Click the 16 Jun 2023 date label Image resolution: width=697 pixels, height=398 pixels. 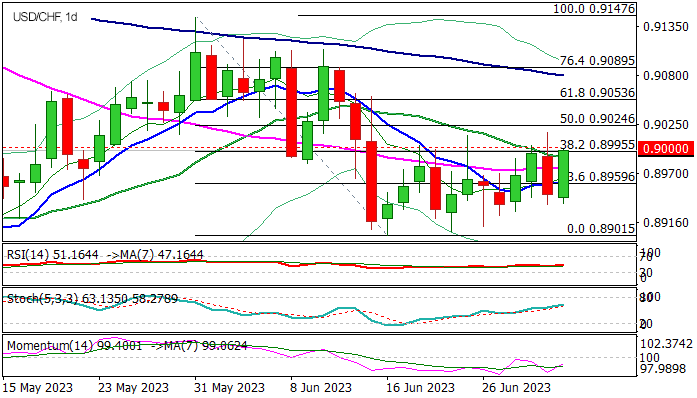click(420, 388)
